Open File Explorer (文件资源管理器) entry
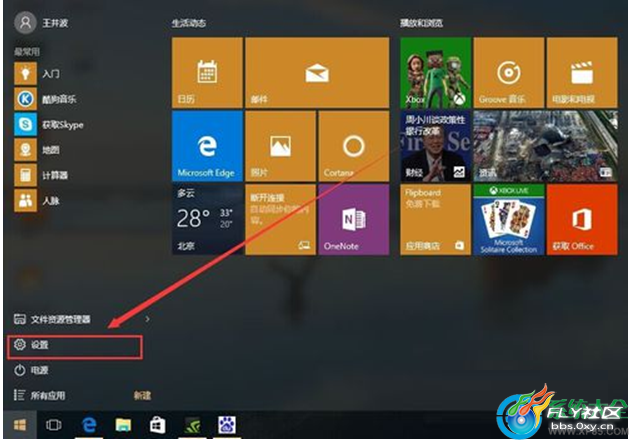Viewport: 631px width, 442px height. (x=52, y=320)
